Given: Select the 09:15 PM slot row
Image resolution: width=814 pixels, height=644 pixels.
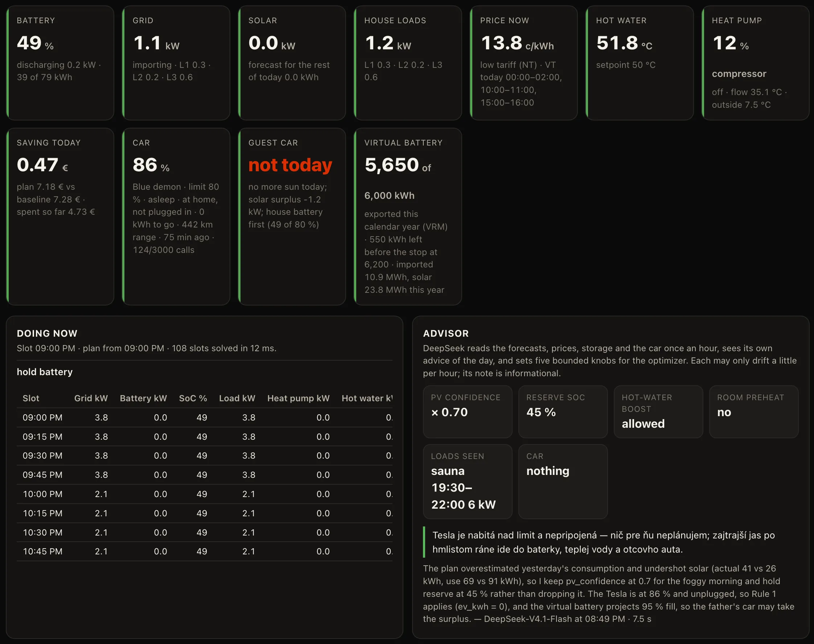Looking at the screenshot, I should tap(204, 436).
